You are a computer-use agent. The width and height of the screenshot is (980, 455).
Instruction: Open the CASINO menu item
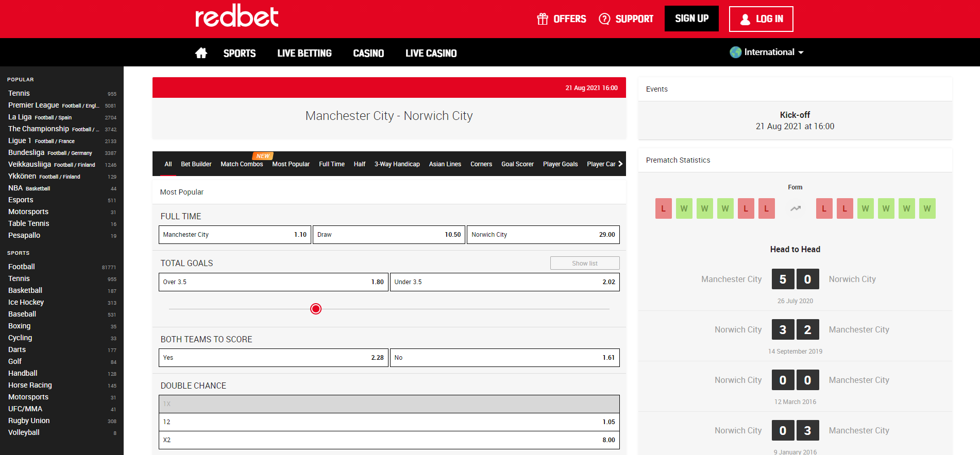tap(368, 53)
